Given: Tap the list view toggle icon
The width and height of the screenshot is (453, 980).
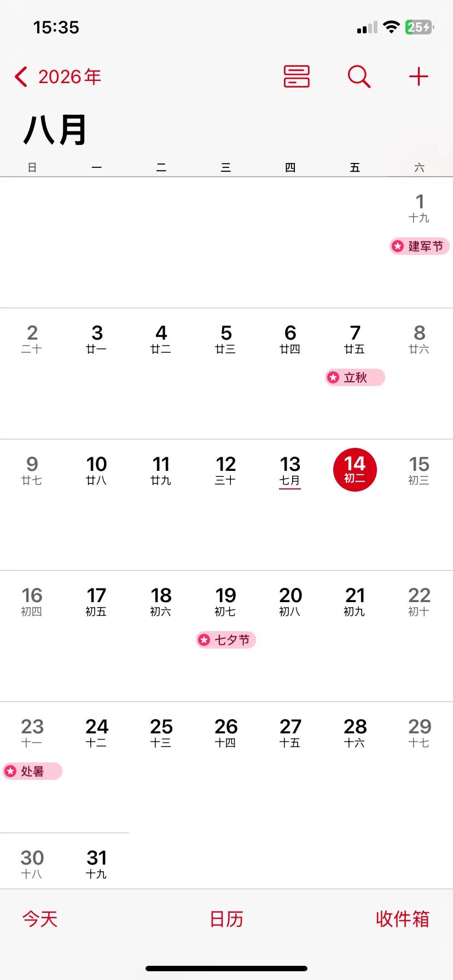Looking at the screenshot, I should 297,76.
